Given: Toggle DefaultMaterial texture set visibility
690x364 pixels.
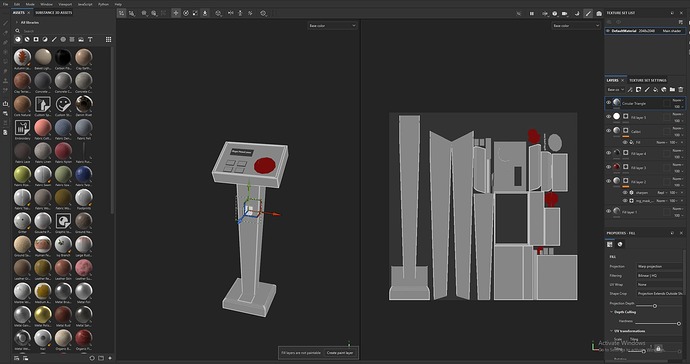Looking at the screenshot, I should pyautogui.click(x=608, y=31).
